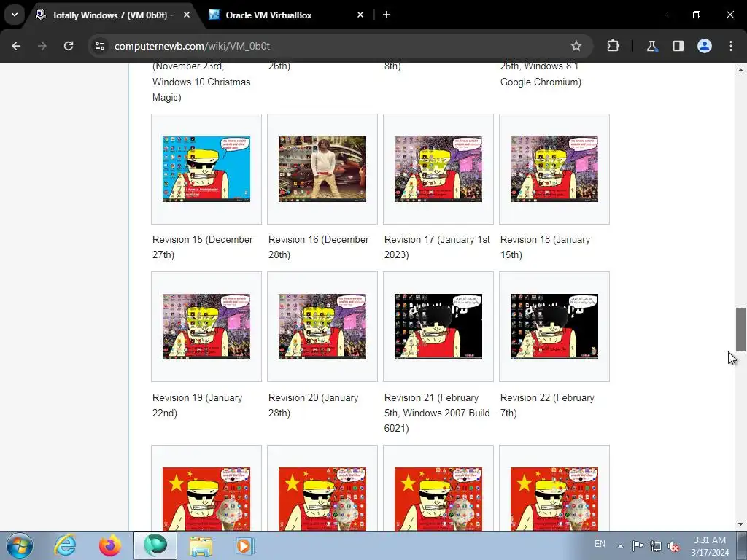Open Chrome Labs flask icon
Viewport: 747px width, 560px height.
tap(651, 46)
